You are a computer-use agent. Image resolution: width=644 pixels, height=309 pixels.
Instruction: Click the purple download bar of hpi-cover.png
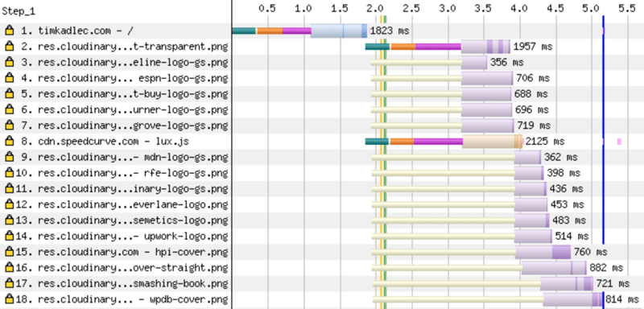point(543,252)
